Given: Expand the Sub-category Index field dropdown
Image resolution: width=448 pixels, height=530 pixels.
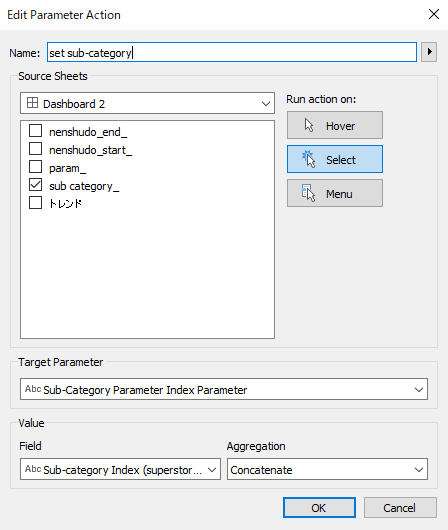Looking at the screenshot, I should point(120,469).
